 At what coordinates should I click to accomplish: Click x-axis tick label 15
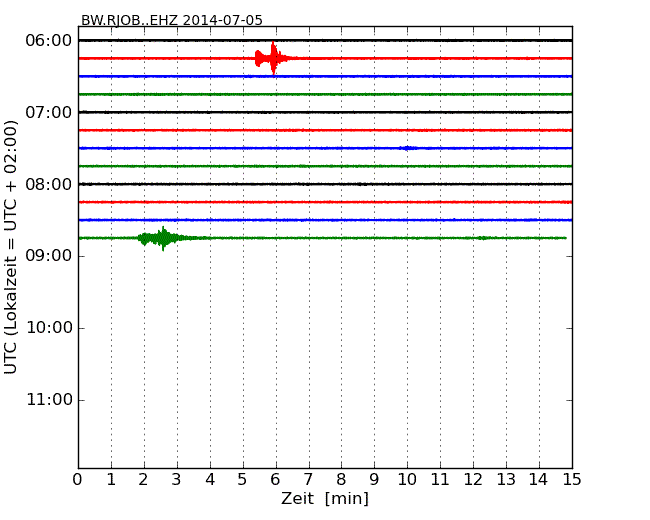click(x=572, y=480)
